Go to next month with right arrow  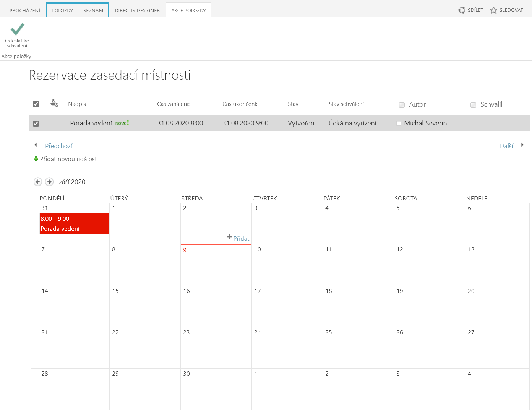click(49, 182)
